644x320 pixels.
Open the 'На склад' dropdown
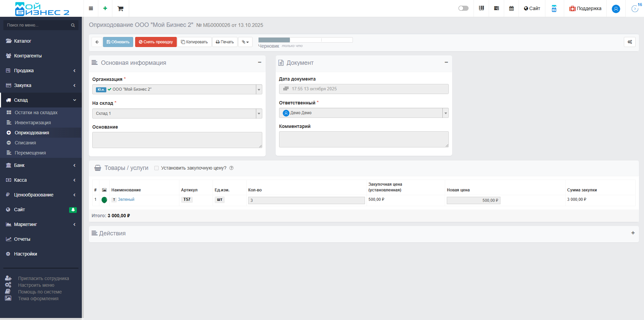coord(259,113)
